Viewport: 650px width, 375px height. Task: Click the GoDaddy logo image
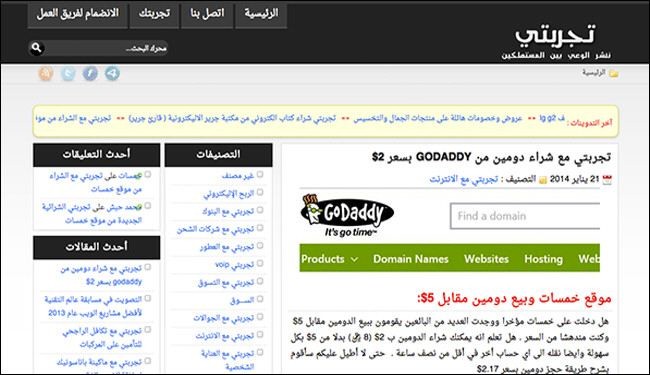pyautogui.click(x=347, y=215)
